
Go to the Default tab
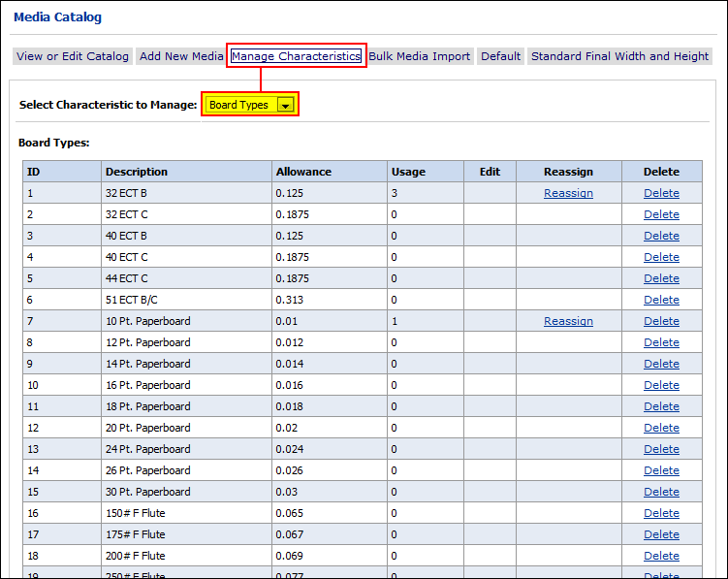500,56
